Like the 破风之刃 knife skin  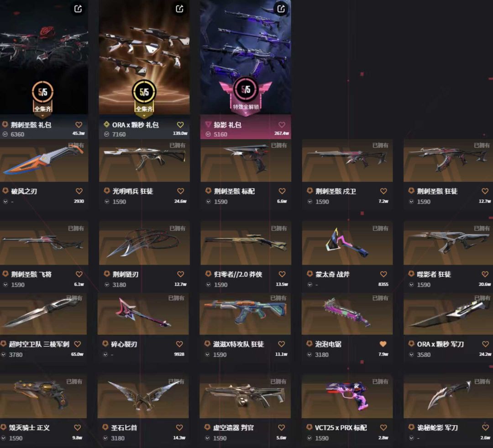[x=79, y=191]
